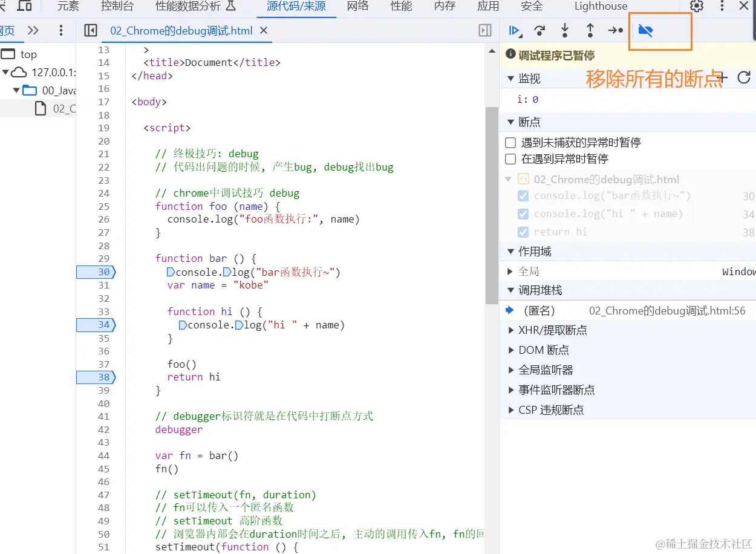Enable pause on caught exceptions
The width and height of the screenshot is (756, 554).
(x=510, y=159)
